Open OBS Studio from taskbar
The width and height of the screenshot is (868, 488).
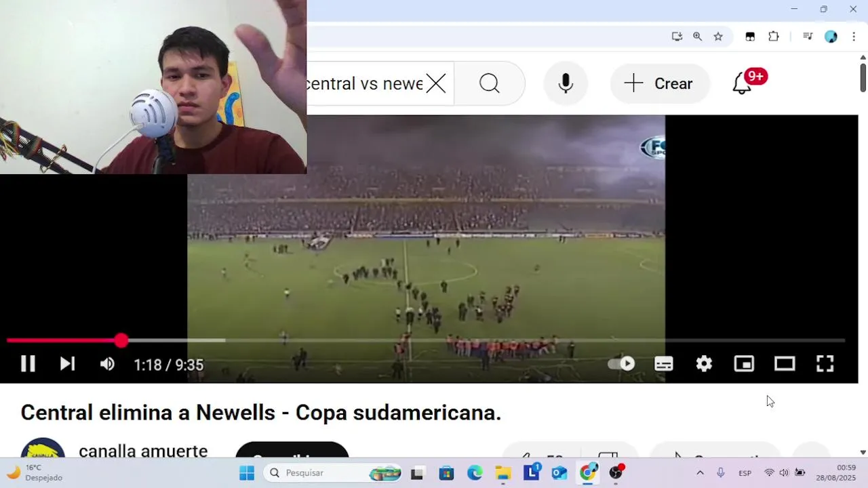[616, 472]
